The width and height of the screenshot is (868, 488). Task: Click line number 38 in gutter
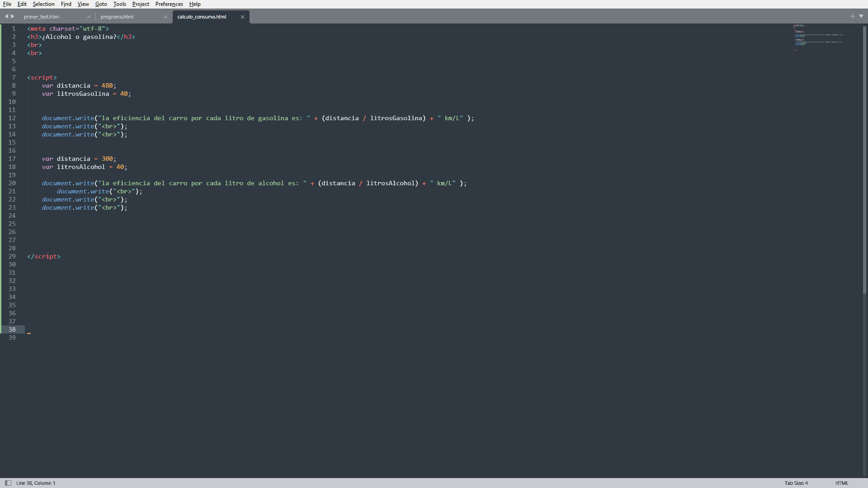pos(12,329)
